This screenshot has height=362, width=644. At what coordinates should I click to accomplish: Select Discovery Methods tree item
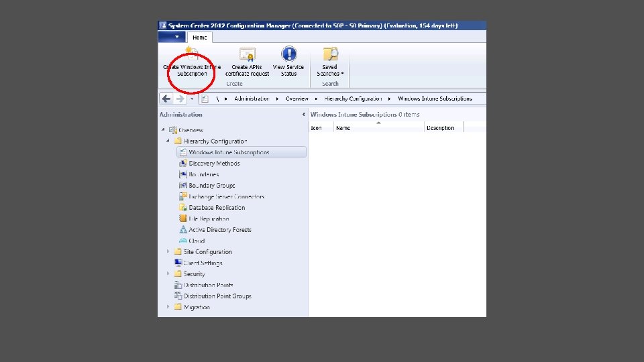pos(214,164)
